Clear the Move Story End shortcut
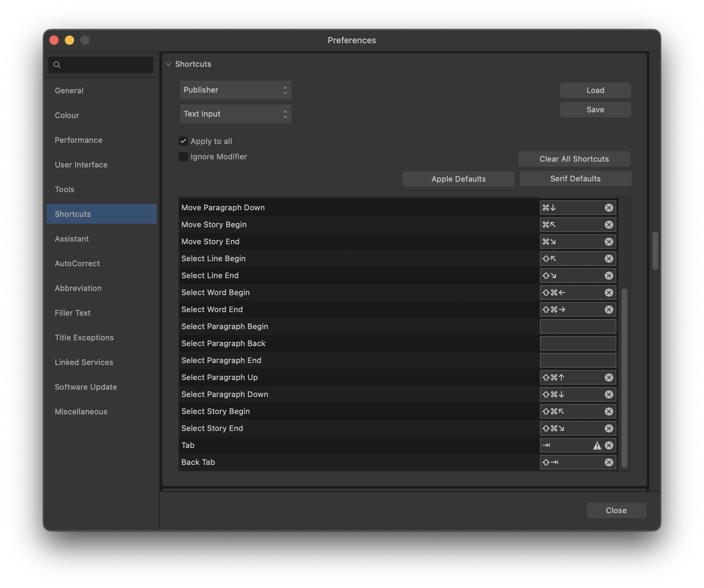This screenshot has width=704, height=588. click(x=609, y=242)
